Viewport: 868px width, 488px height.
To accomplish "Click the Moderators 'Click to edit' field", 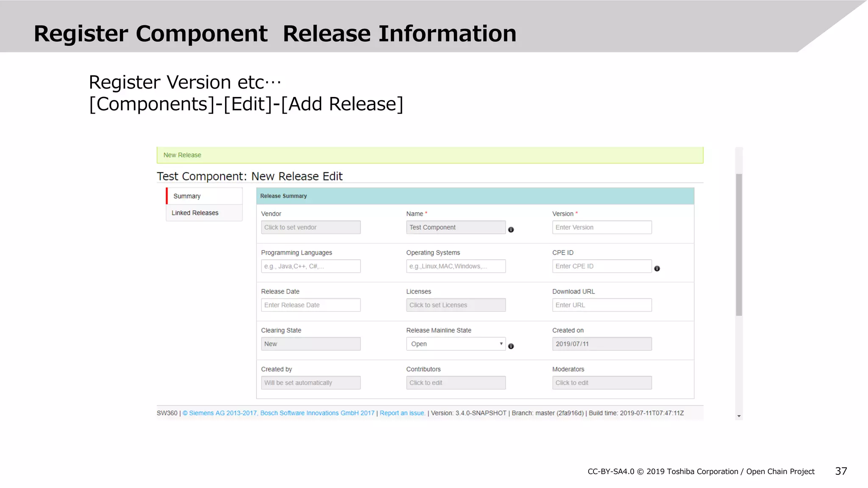I will pos(602,383).
